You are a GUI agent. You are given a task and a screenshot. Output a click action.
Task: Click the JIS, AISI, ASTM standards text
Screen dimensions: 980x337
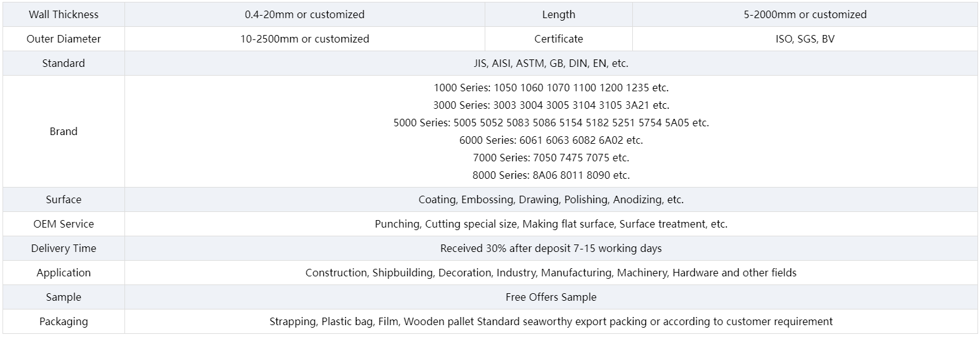click(x=551, y=63)
